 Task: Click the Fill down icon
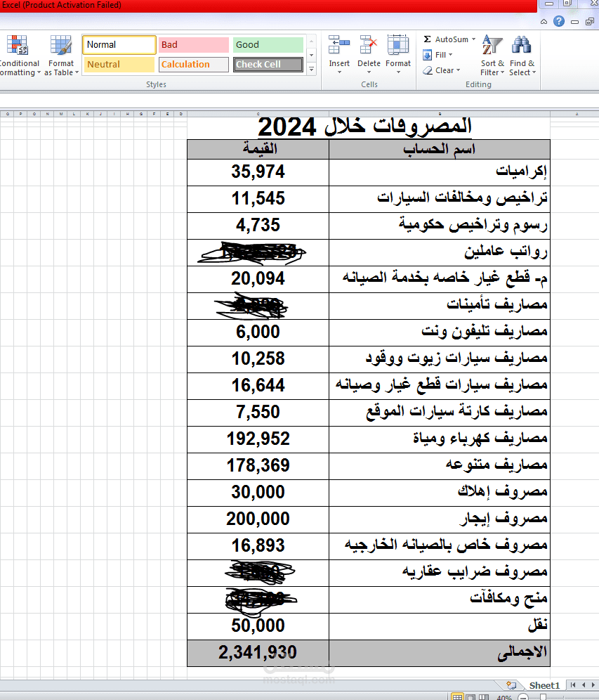[427, 55]
